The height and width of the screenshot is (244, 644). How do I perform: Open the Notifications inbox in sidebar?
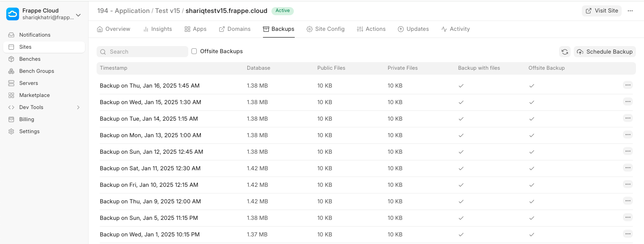click(34, 35)
